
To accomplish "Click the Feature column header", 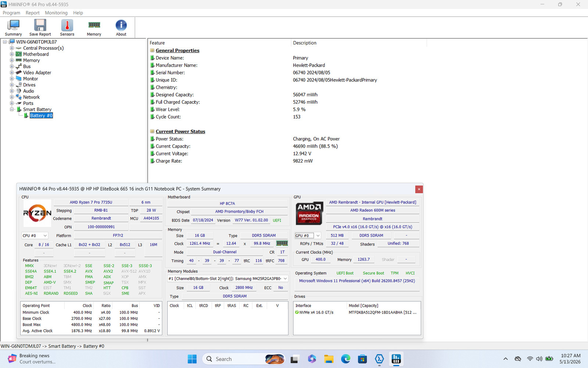I will [x=219, y=43].
